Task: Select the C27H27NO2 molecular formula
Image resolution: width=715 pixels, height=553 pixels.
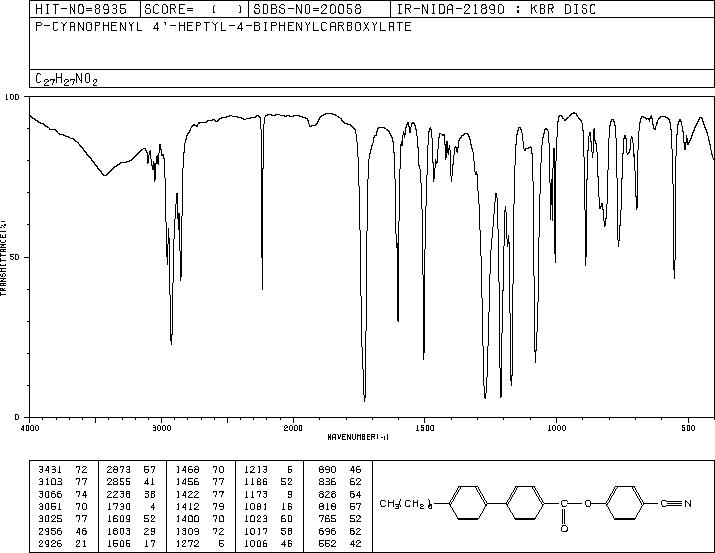Action: 66,79
